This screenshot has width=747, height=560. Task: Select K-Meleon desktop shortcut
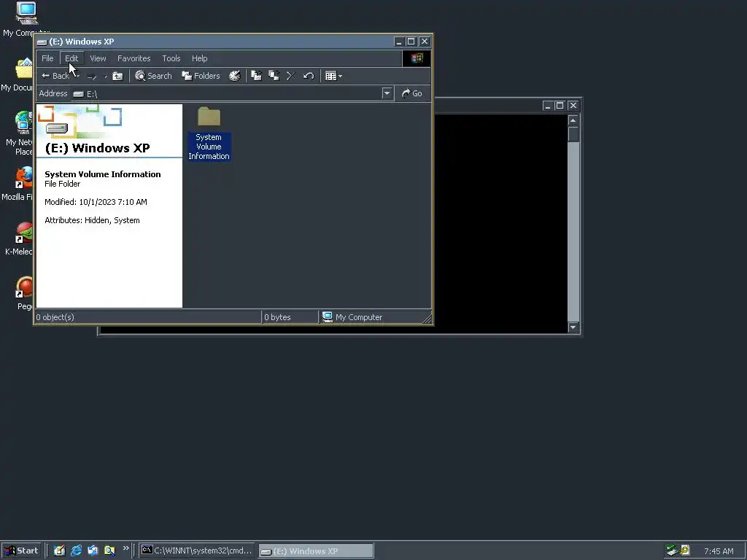(19, 239)
